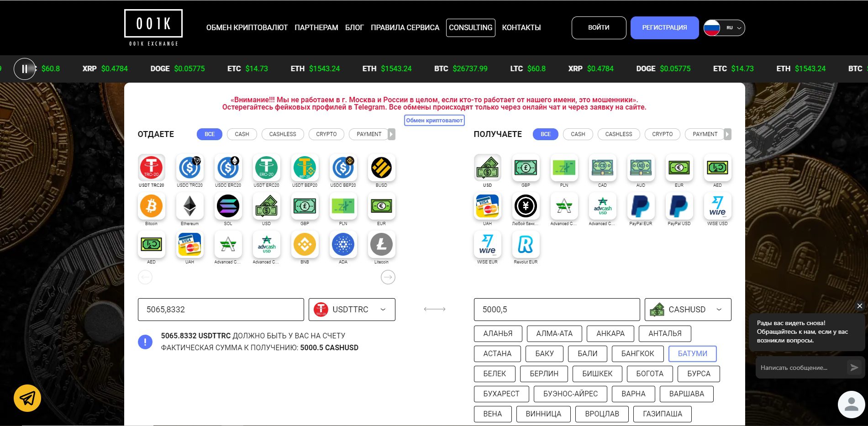
Task: Click the receive amount field 5000,5
Action: 557,310
